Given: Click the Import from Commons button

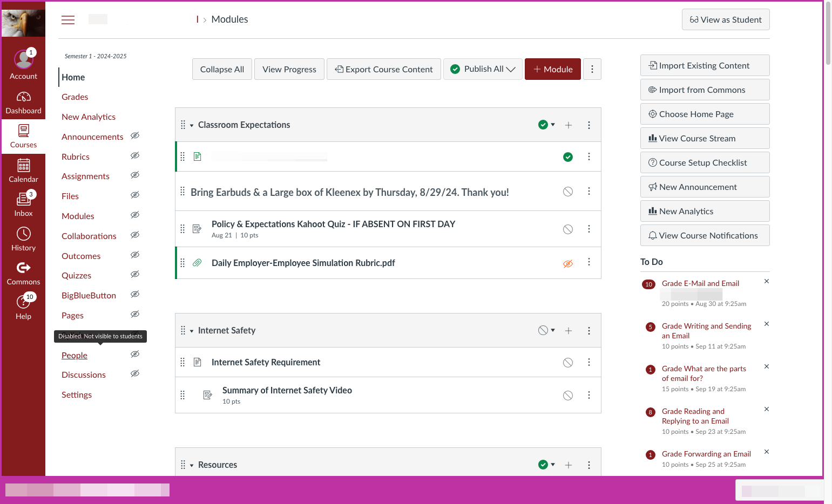Looking at the screenshot, I should pos(705,90).
